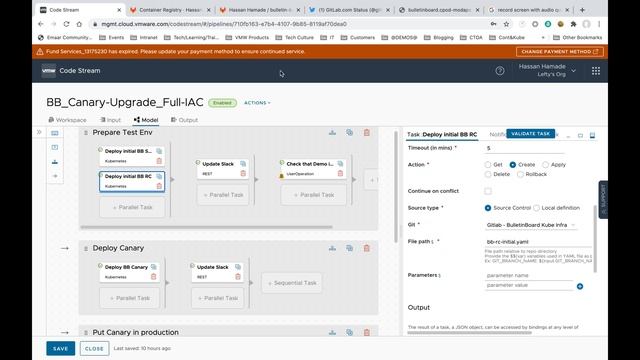Copy the Update Slack task in Prepare Test Env
Screen dimensions: 640x360
tap(243, 164)
